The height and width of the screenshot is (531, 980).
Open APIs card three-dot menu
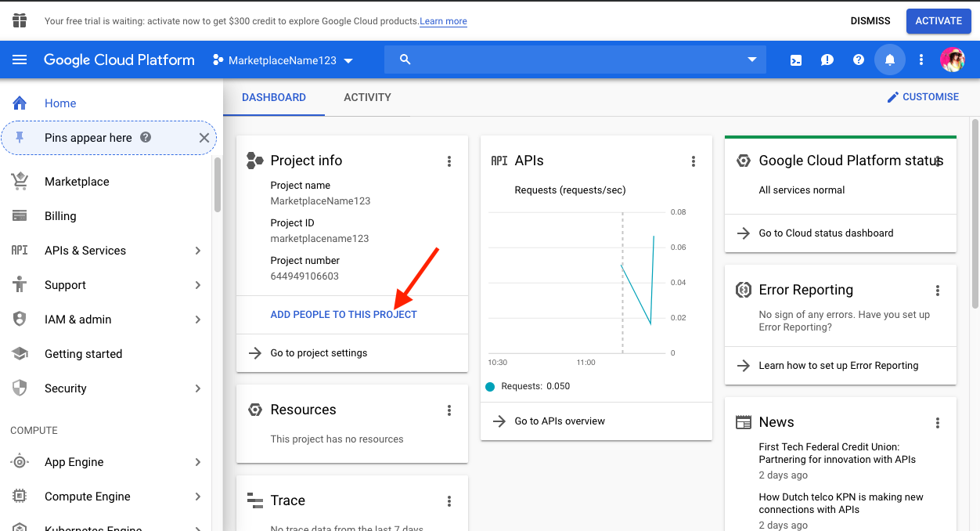click(x=694, y=161)
